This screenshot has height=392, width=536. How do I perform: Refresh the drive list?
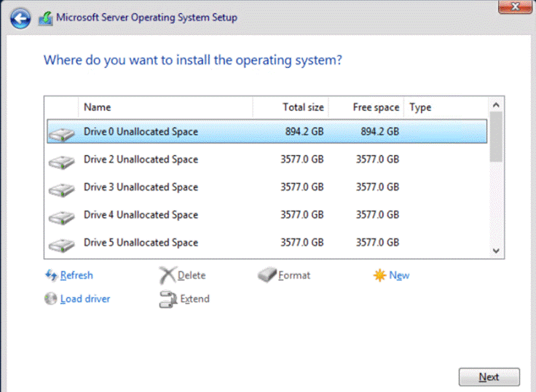[x=76, y=275]
